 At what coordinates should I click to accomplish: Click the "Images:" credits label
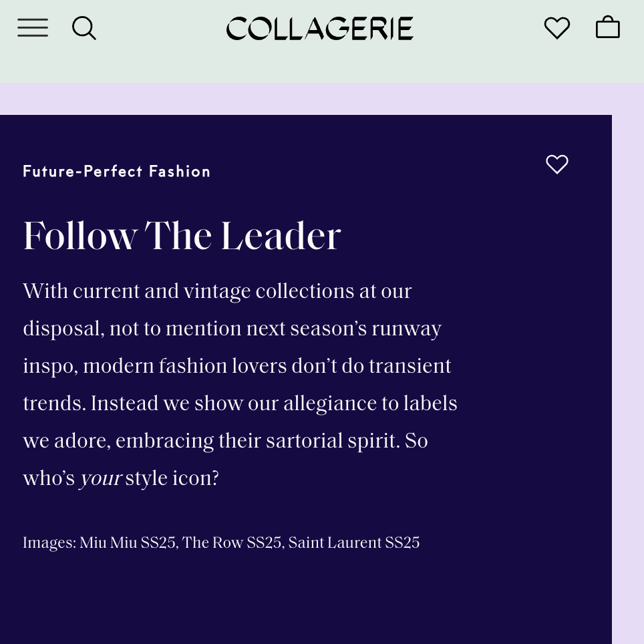tap(49, 542)
